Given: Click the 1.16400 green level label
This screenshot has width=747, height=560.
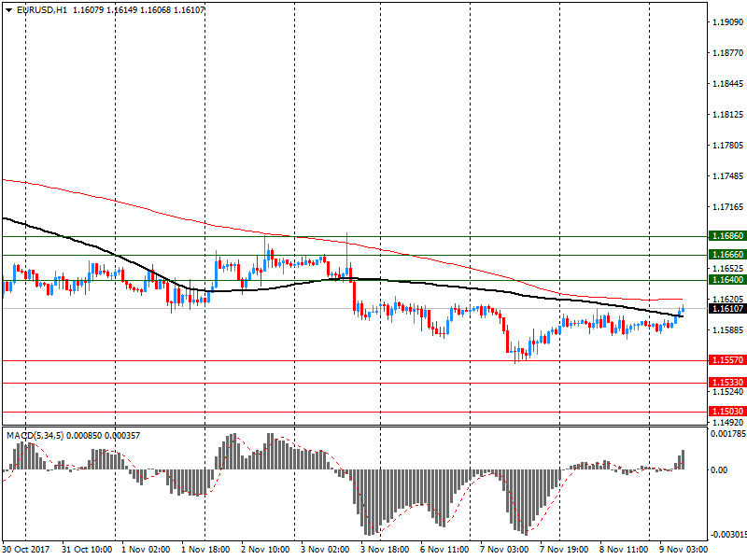Looking at the screenshot, I should (x=727, y=280).
